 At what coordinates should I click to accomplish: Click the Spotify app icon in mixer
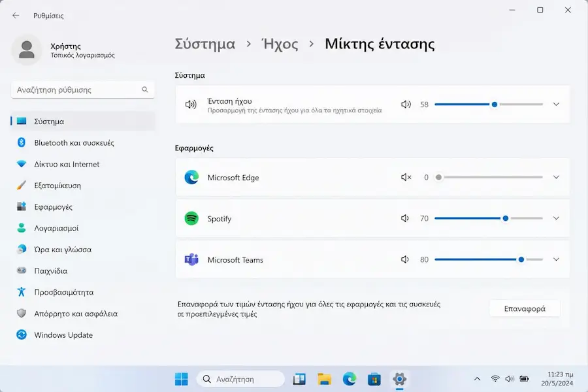(x=191, y=218)
